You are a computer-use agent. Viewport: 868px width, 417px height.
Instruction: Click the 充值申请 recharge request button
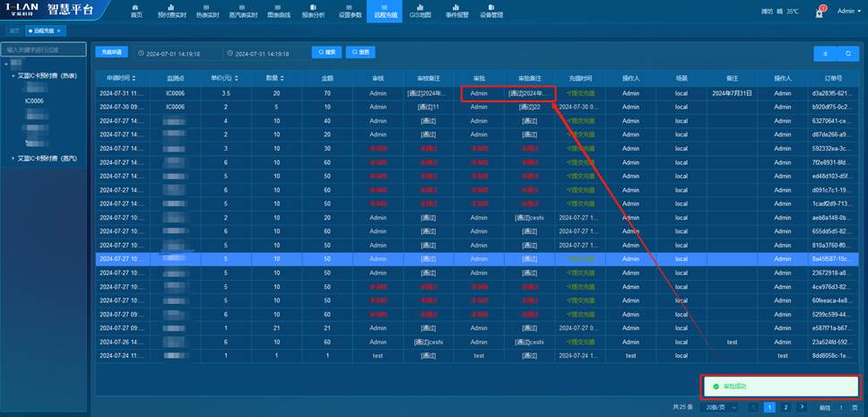point(112,53)
